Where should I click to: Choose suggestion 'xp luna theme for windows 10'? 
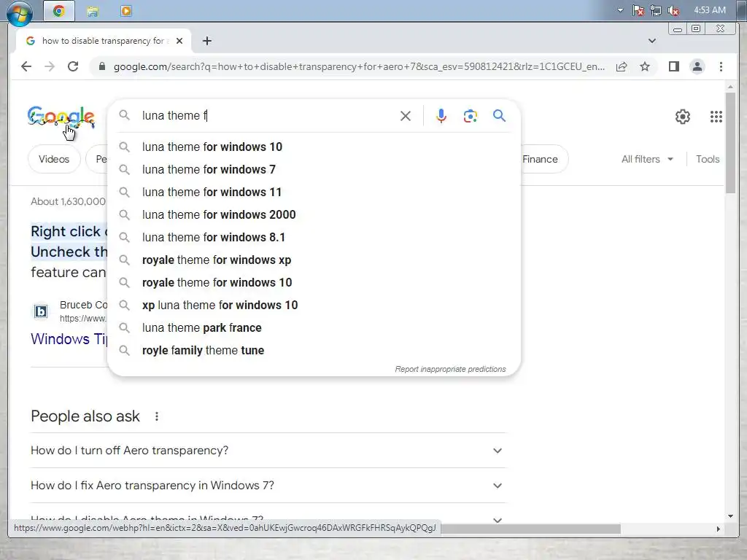[314, 306]
